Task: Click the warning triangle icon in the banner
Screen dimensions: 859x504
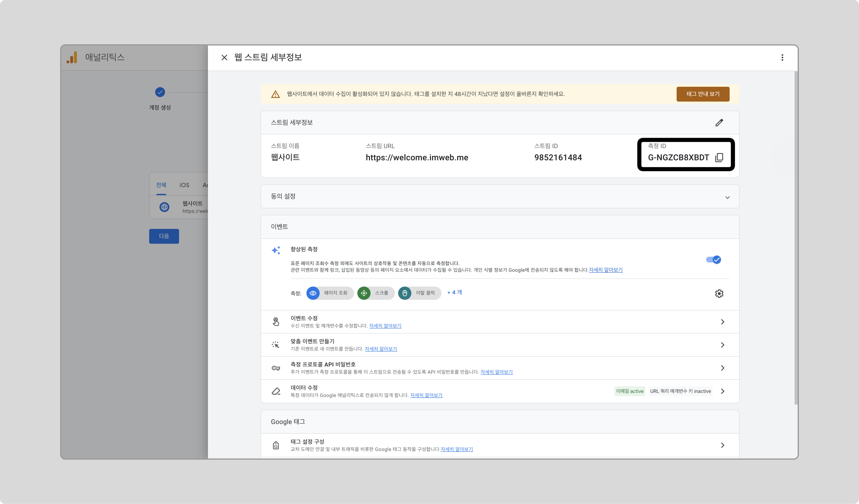Action: pos(275,94)
